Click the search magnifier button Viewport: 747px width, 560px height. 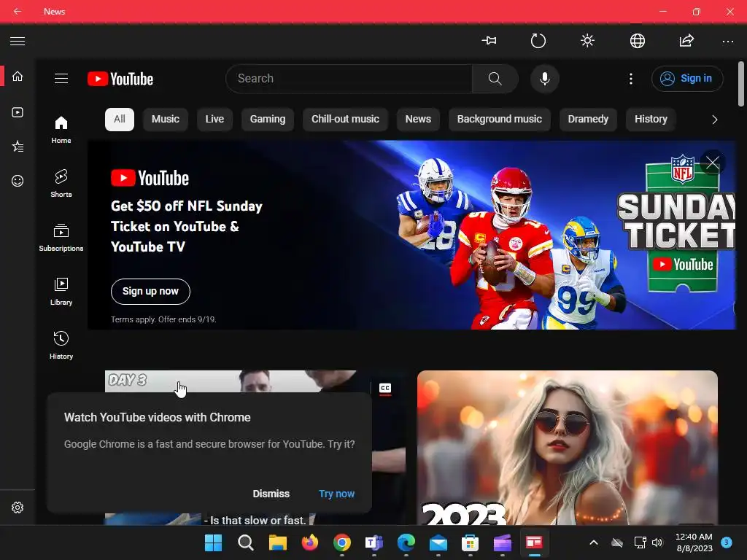[495, 79]
